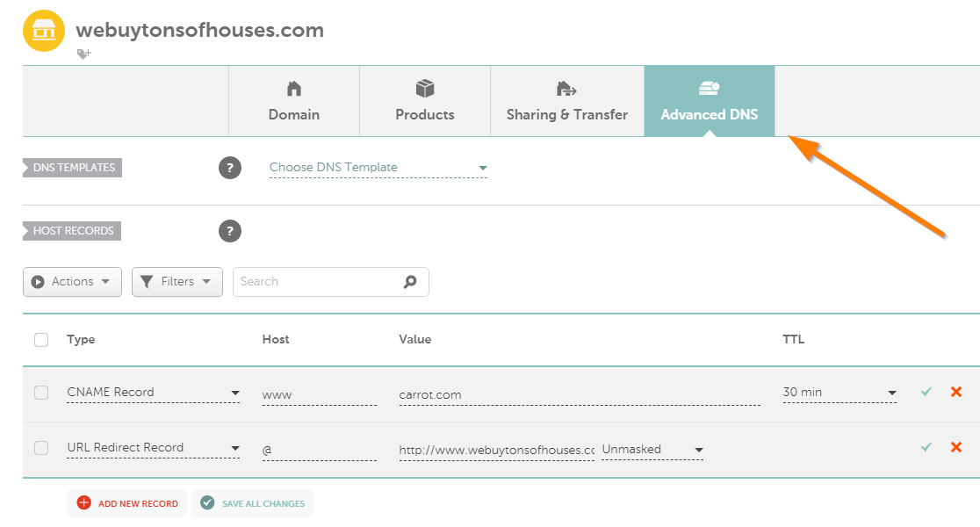Click the Search input field
This screenshot has width=980, height=527.
(331, 282)
